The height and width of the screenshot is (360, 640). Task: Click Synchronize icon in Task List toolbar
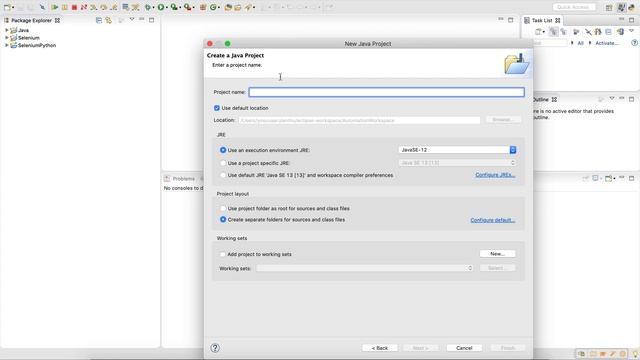coord(620,31)
